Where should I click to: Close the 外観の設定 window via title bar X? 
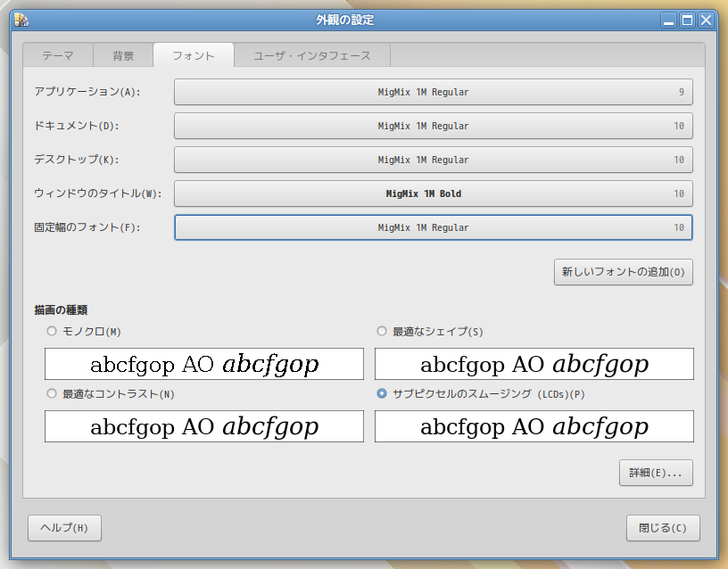pos(707,20)
